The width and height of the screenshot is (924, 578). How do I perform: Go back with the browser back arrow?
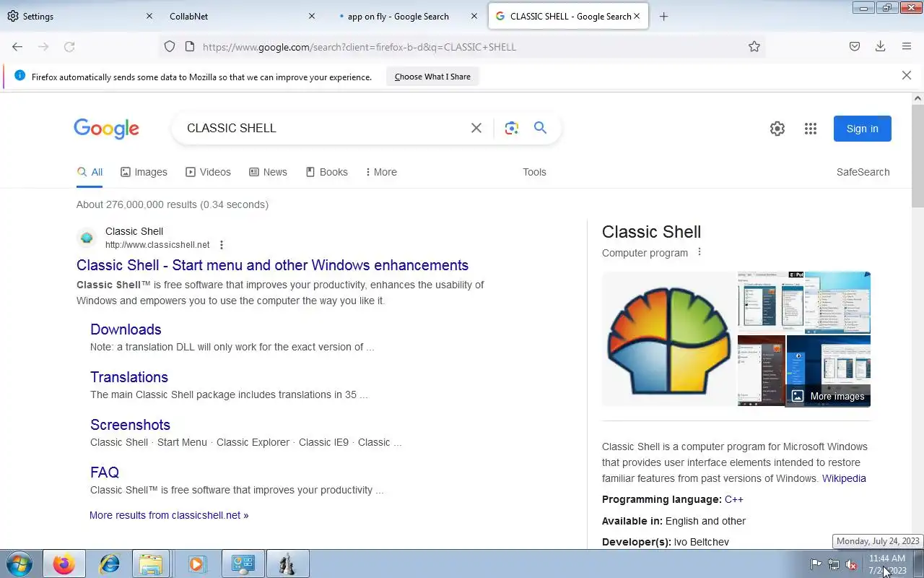(x=17, y=46)
